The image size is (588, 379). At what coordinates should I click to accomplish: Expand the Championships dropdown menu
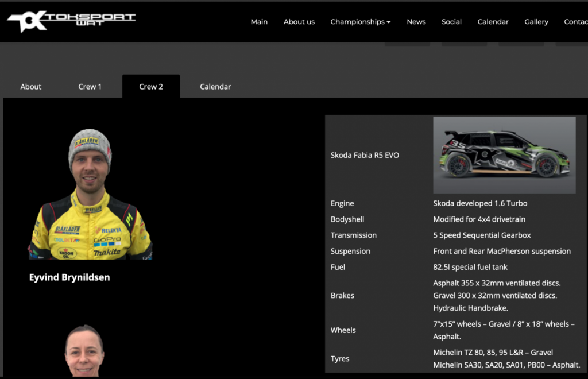(x=360, y=22)
